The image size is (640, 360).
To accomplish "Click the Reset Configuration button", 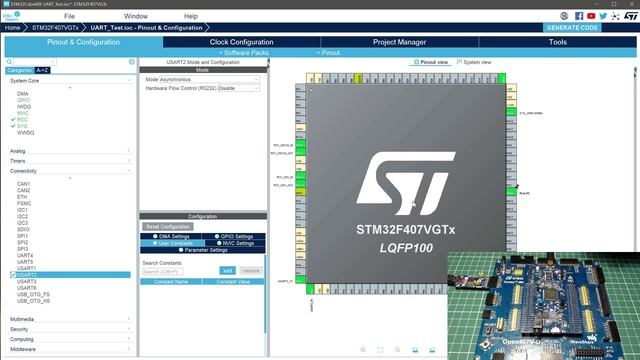I will click(168, 227).
